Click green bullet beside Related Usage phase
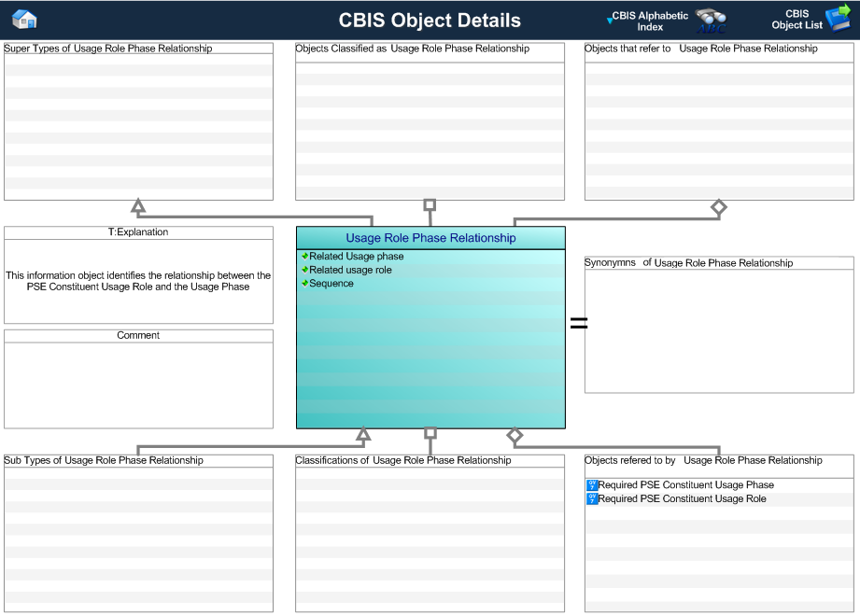This screenshot has height=616, width=860. coord(305,256)
